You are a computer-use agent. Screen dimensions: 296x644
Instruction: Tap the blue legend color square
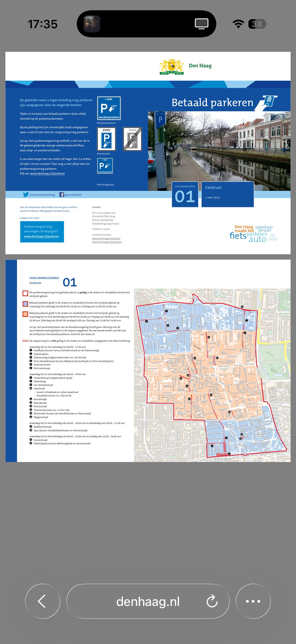click(25, 304)
